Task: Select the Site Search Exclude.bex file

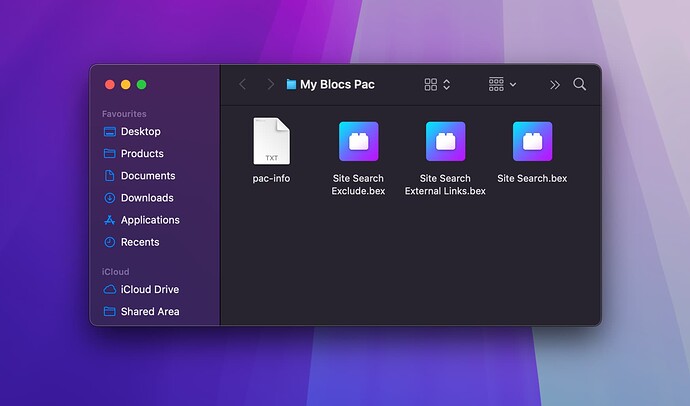Action: (x=358, y=142)
